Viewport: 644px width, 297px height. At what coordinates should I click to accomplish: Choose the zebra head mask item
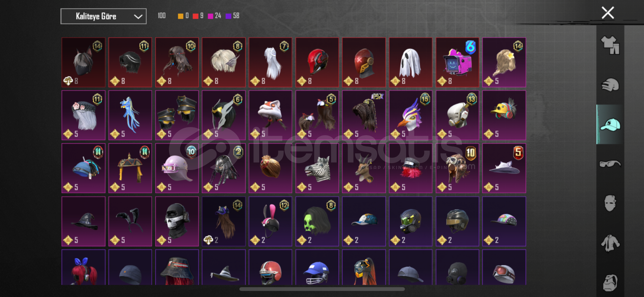pyautogui.click(x=317, y=168)
